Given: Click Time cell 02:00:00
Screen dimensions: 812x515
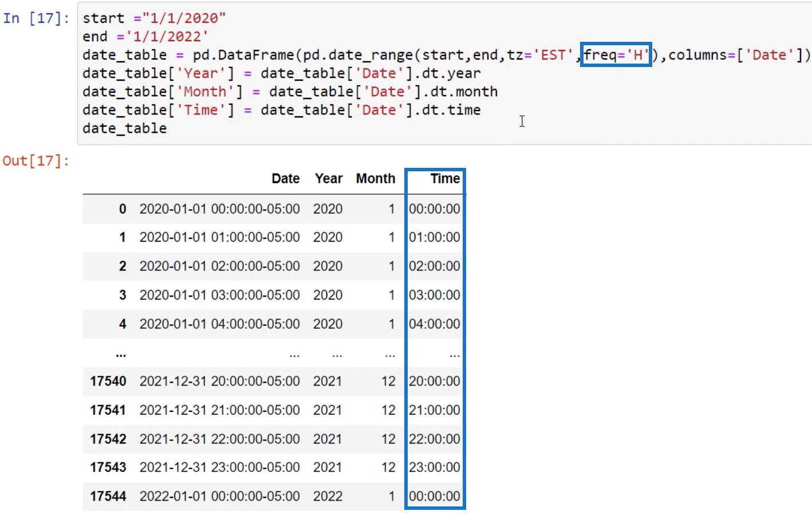Looking at the screenshot, I should (435, 266).
